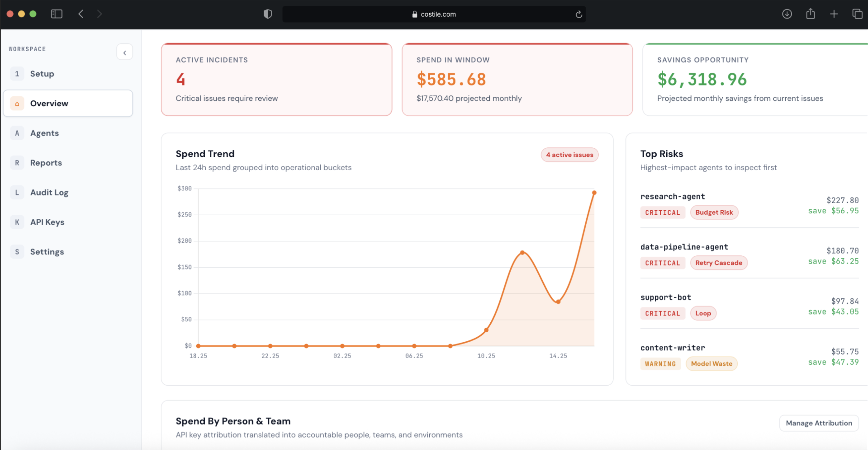This screenshot has height=450, width=868.
Task: Click Spend By Person & Team heading
Action: (x=233, y=422)
